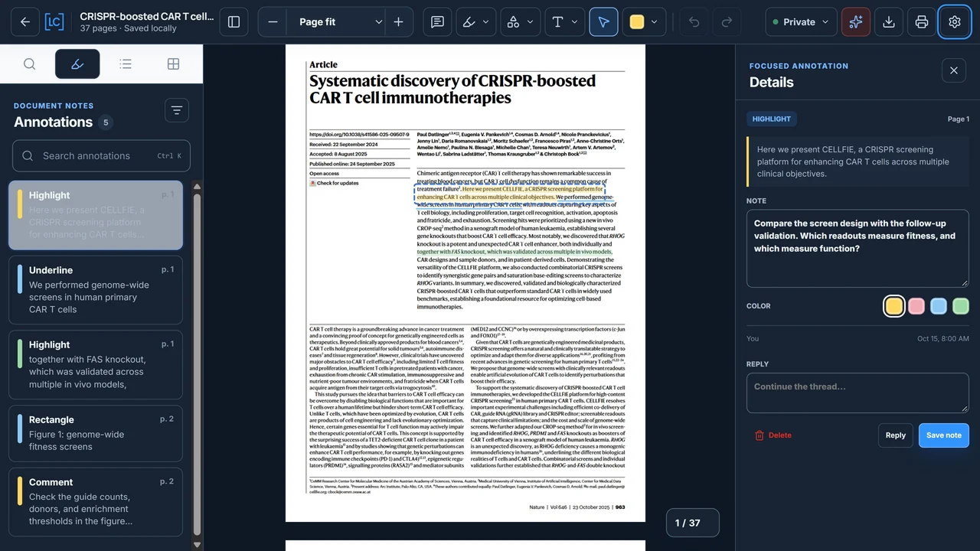The image size is (980, 551).
Task: Open the AI sparkle assistant
Action: tap(856, 22)
